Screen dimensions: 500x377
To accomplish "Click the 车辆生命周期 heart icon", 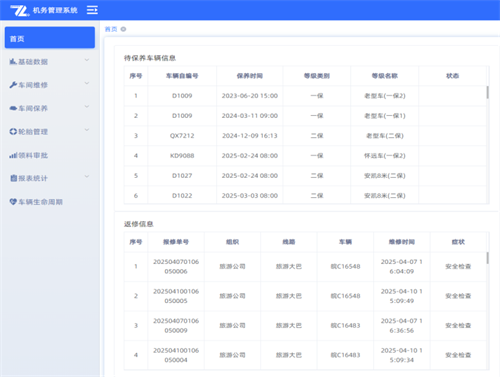I will (13, 202).
